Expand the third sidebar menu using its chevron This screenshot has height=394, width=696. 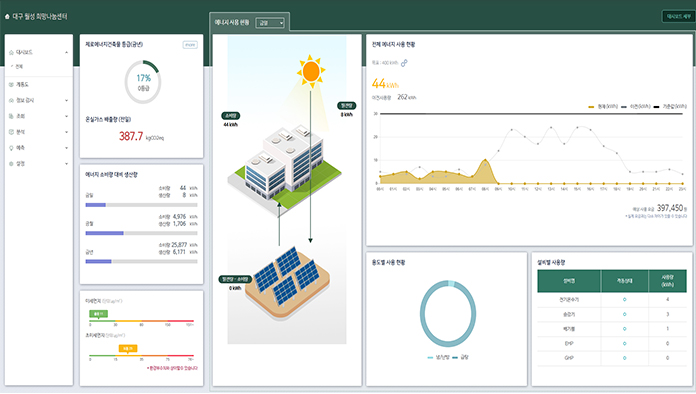click(x=67, y=100)
